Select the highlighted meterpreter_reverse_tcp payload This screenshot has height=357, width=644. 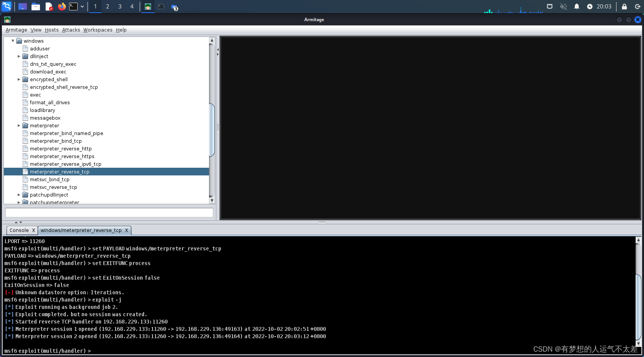[106, 172]
